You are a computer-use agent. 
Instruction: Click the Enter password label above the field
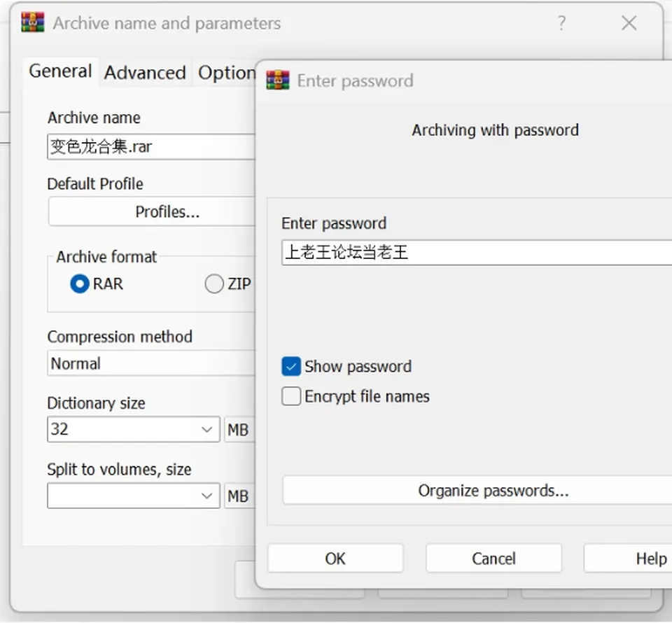(x=334, y=224)
